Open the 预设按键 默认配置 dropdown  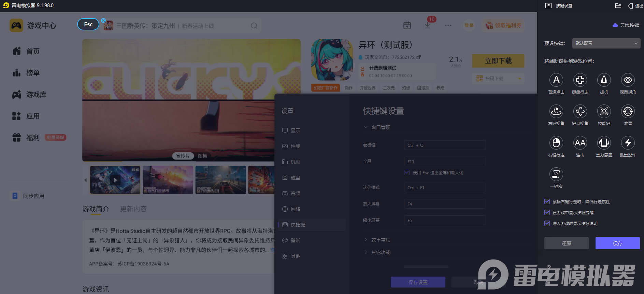(606, 43)
